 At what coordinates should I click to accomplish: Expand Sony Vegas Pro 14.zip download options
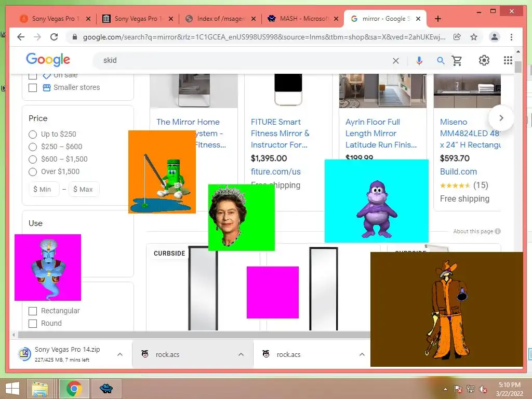click(x=120, y=354)
